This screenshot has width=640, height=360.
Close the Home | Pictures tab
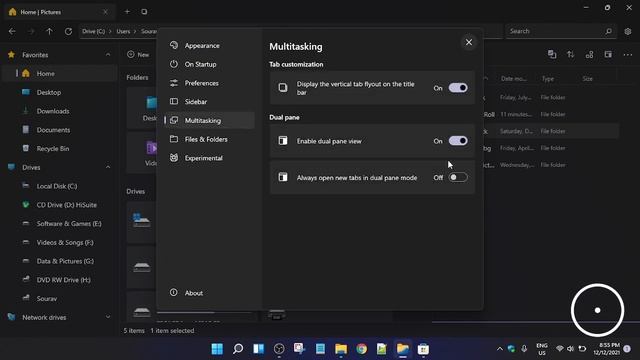point(105,12)
